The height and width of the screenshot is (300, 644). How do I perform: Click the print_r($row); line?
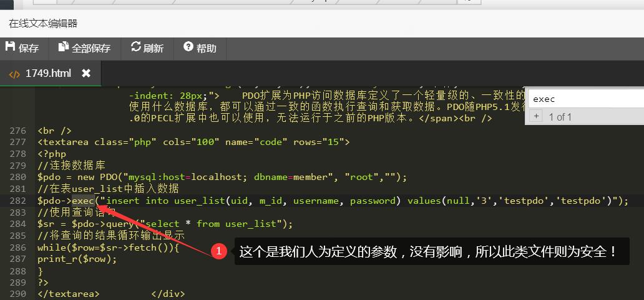77,259
